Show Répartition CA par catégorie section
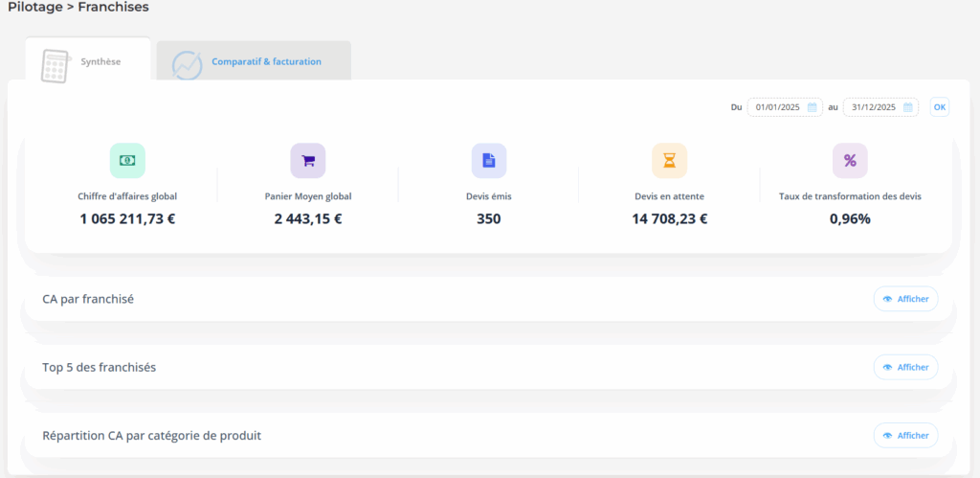Screen dimensions: 980x478 pyautogui.click(x=905, y=435)
